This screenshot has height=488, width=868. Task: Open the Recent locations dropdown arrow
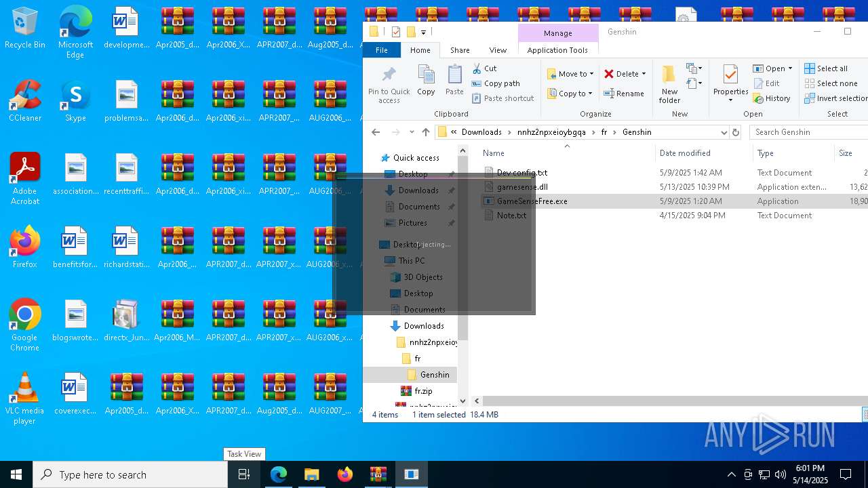point(412,132)
